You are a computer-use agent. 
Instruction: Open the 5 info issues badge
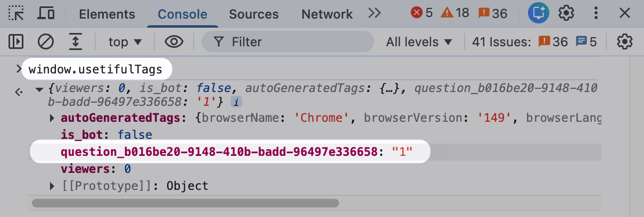coord(587,41)
